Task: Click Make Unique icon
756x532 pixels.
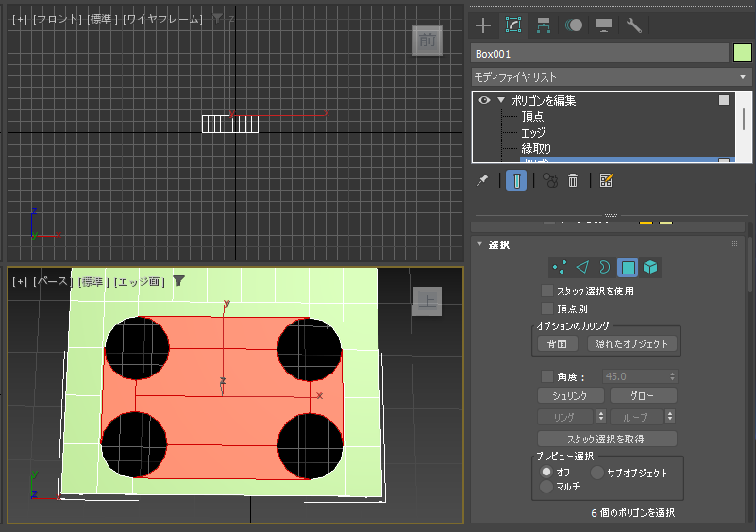Action: click(x=550, y=181)
